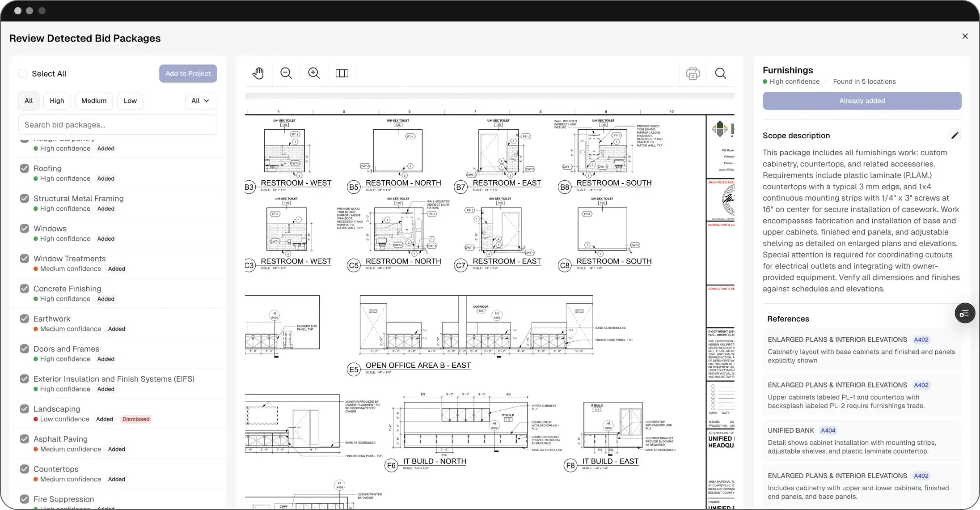
Task: Open the A402 upper cabinets PL-1 reference
Action: point(862,395)
